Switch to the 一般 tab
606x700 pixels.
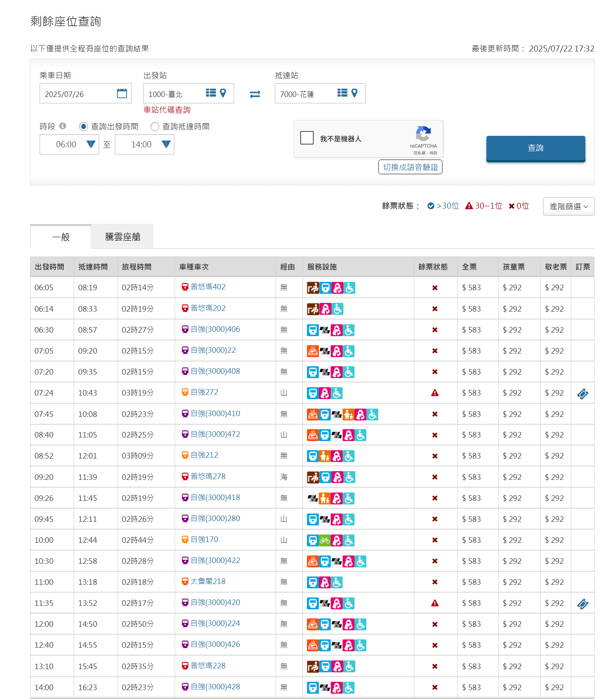61,237
